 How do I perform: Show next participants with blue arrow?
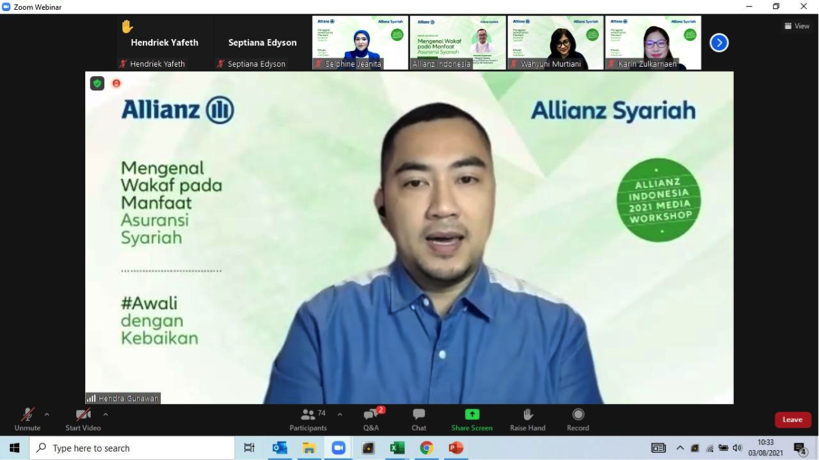point(719,42)
